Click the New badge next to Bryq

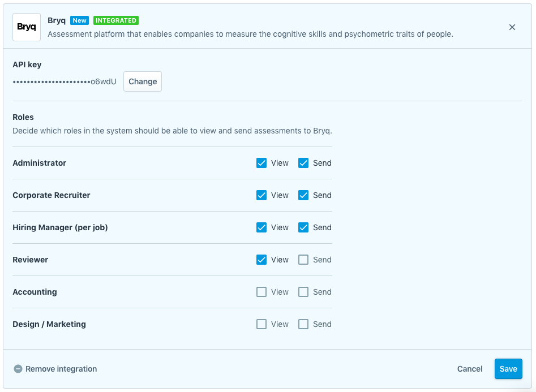79,20
